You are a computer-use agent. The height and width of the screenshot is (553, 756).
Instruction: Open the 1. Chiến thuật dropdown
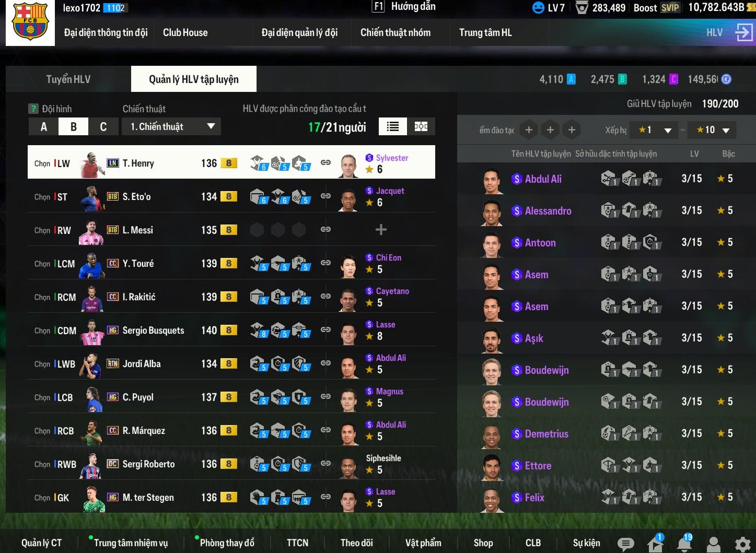point(172,126)
